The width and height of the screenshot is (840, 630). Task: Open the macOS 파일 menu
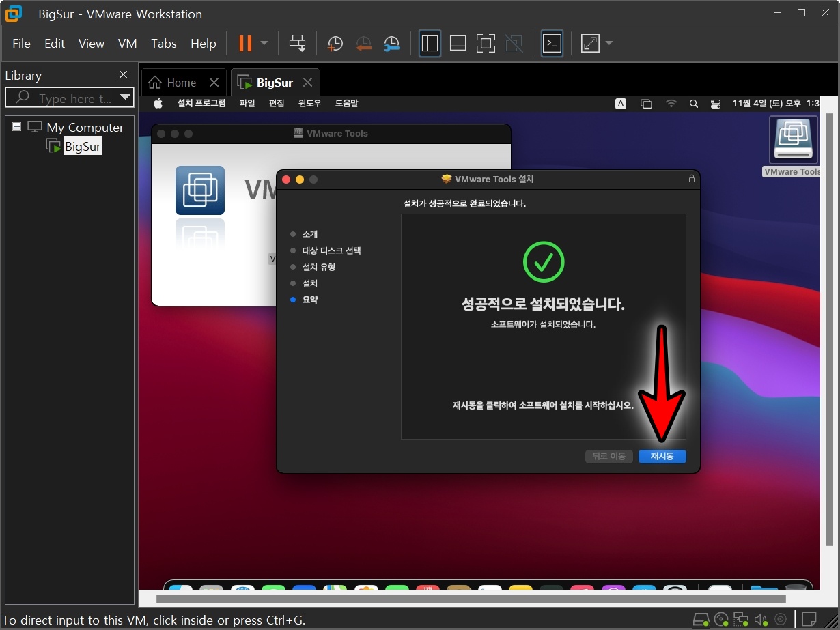[247, 103]
